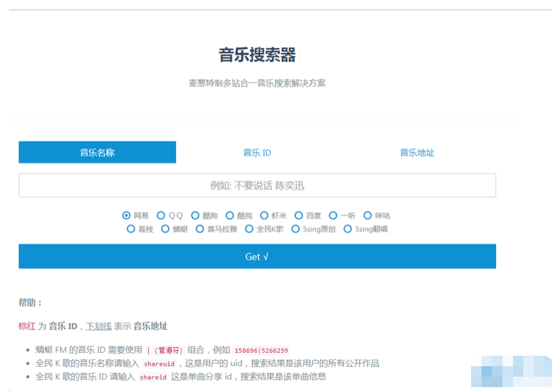This screenshot has width=552, height=392.
Task: Select the 5sing原创 radio button
Action: tap(296, 229)
